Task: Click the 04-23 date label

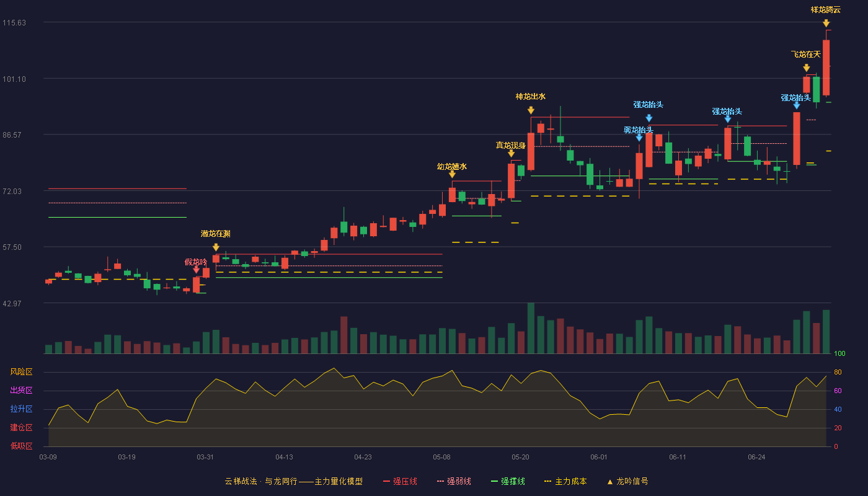Action: point(363,457)
